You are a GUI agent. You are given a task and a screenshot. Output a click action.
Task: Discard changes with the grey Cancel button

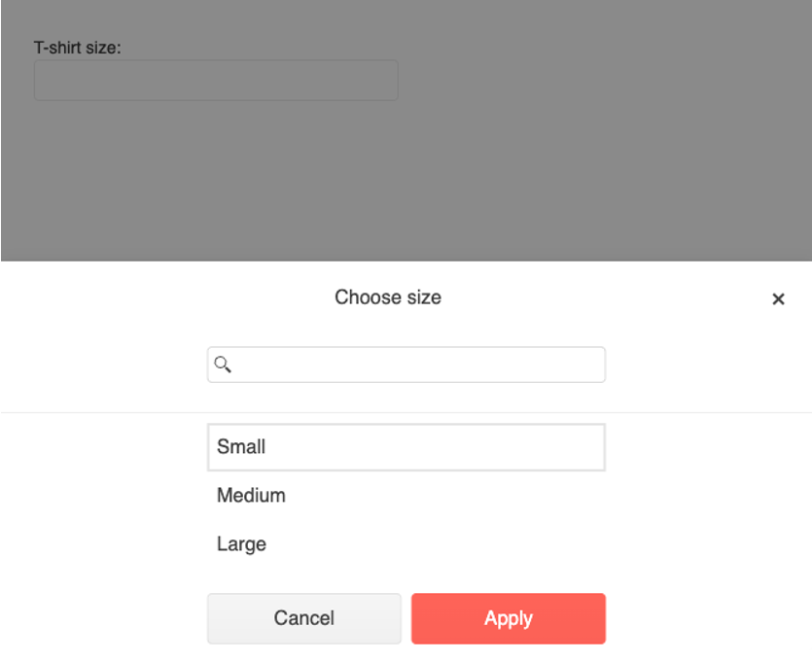click(304, 618)
